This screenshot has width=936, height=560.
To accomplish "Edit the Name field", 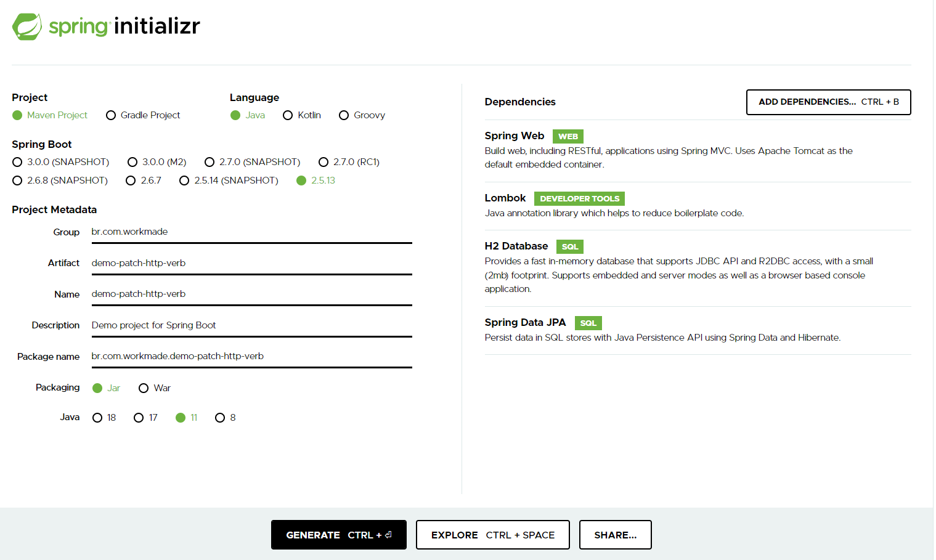I will coord(251,294).
